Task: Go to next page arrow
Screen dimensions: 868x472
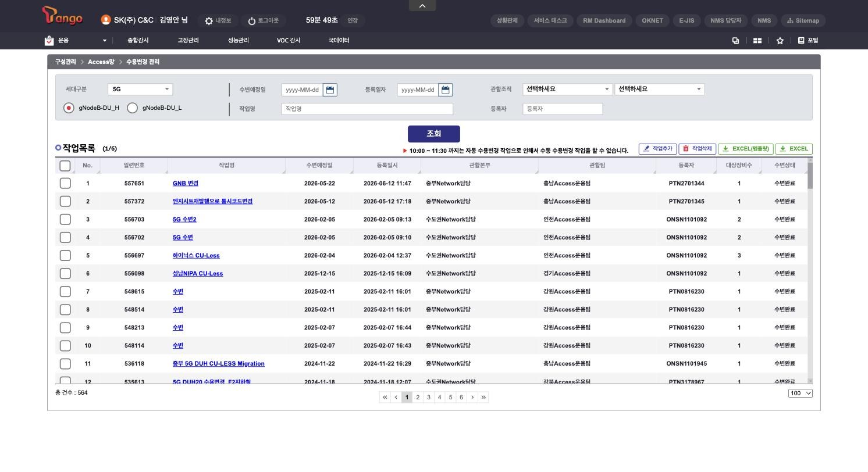Action: [x=472, y=397]
